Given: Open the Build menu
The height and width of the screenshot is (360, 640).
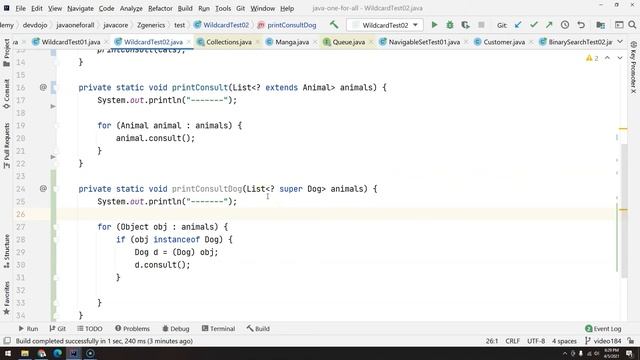Looking at the screenshot, I should pos(185,8).
